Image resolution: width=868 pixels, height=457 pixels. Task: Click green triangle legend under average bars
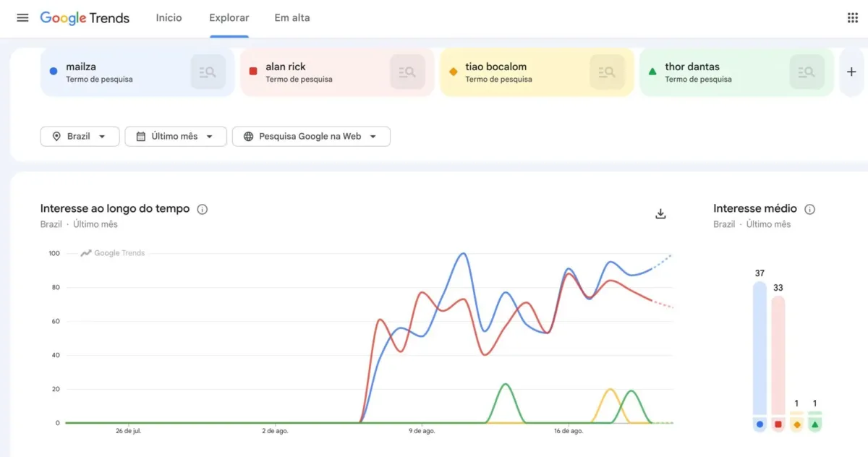tap(815, 424)
